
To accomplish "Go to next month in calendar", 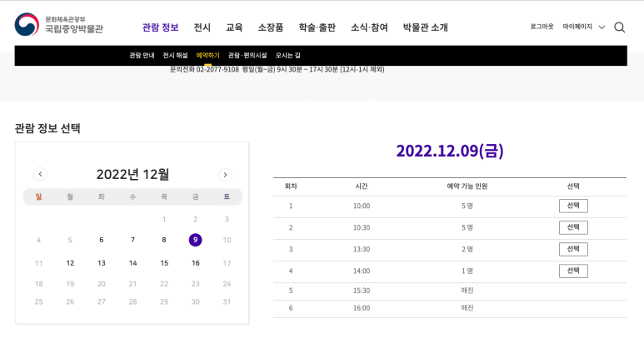I will click(x=225, y=175).
